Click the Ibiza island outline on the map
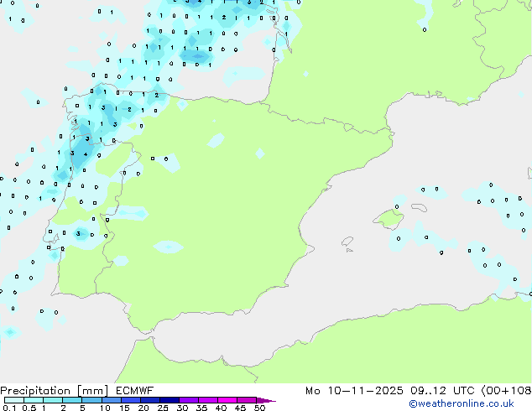Screen dimensions: 532x411 347,242
